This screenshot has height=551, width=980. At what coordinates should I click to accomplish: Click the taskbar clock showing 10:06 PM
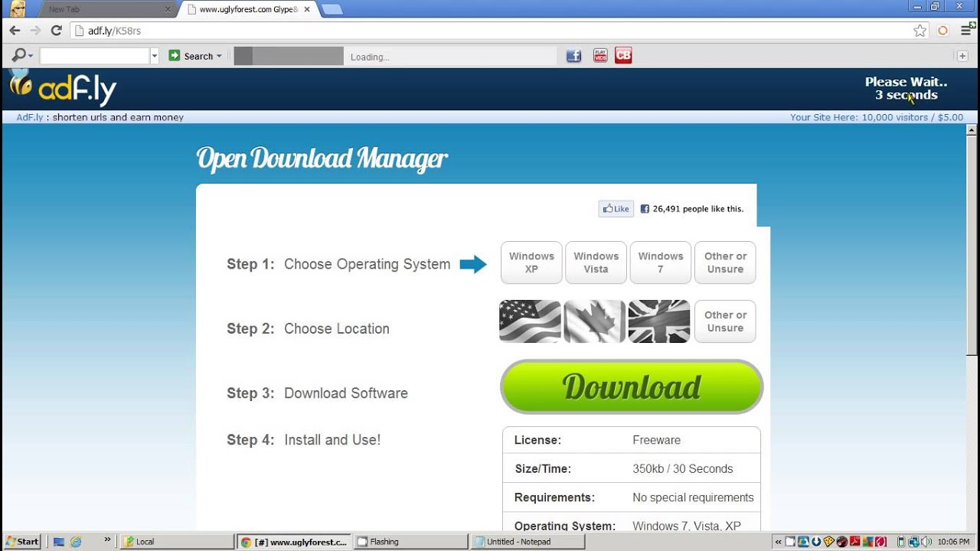953,542
